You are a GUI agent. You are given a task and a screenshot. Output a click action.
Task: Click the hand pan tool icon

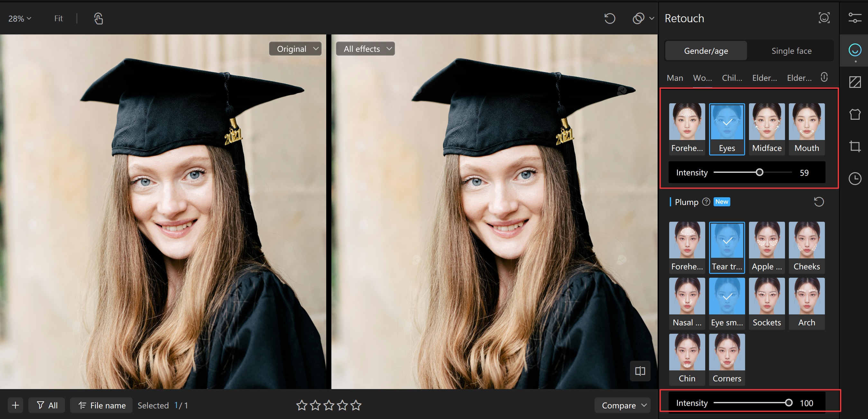pos(98,19)
